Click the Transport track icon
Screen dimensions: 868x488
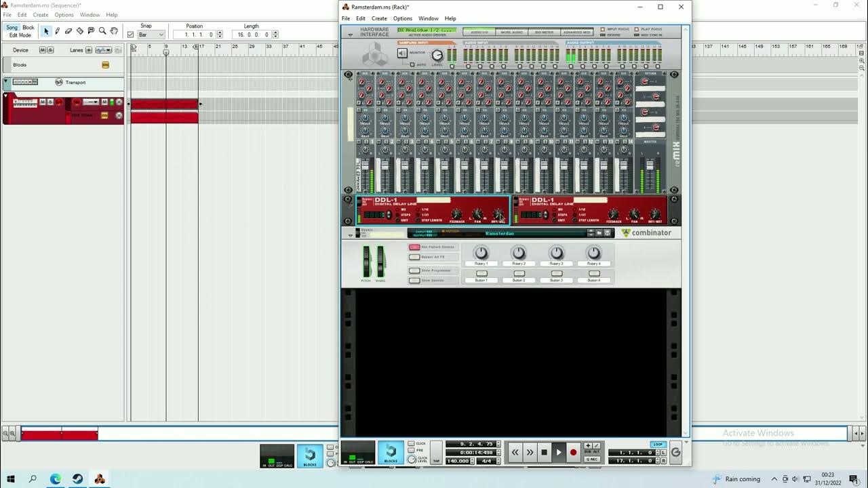coord(59,82)
